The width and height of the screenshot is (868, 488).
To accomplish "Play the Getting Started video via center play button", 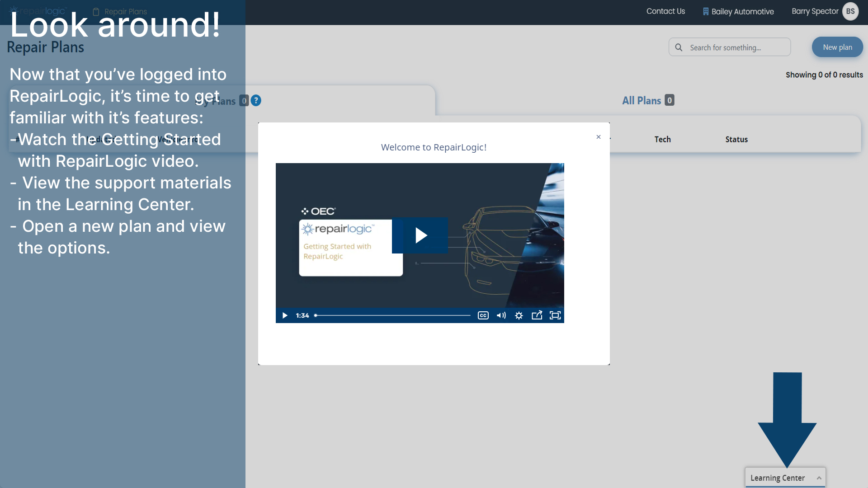I will tap(420, 235).
